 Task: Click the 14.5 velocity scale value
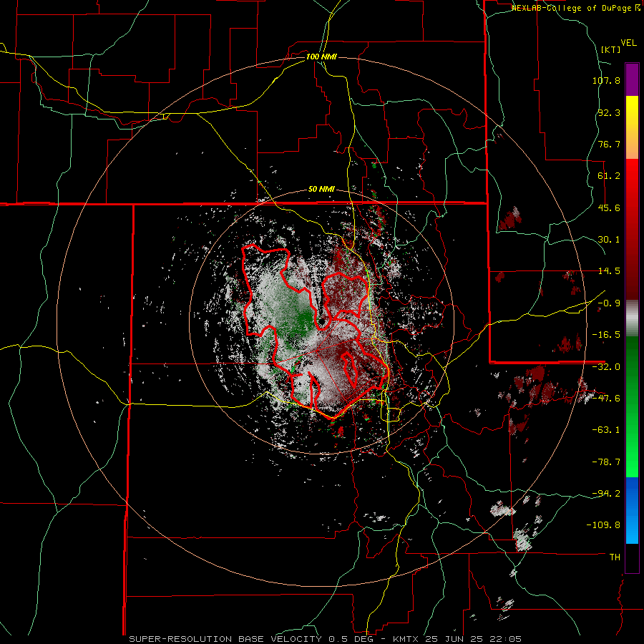click(609, 271)
